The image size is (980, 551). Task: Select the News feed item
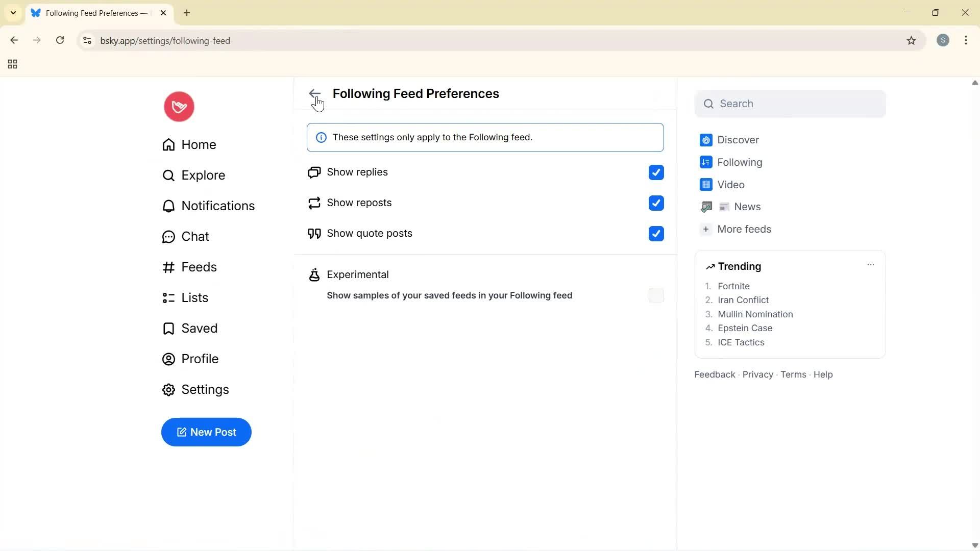741,207
